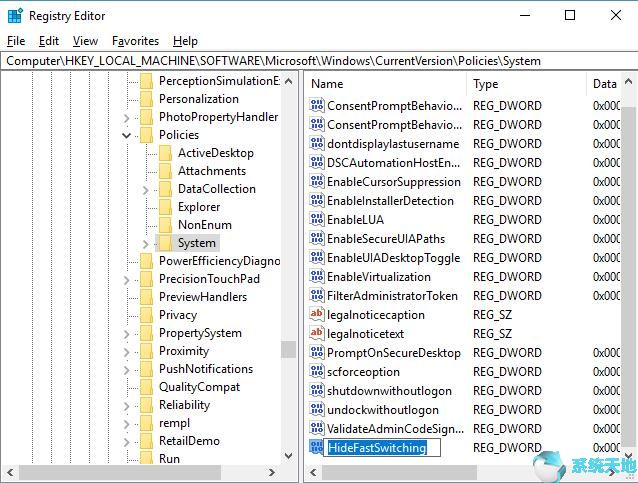Click the DWORD icon beside dontdisplaylastusername
The height and width of the screenshot is (483, 638).
pyautogui.click(x=317, y=144)
